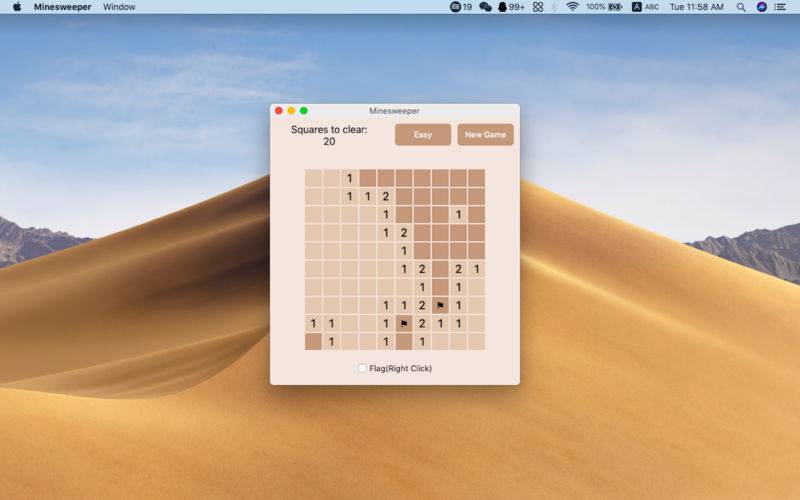Image resolution: width=800 pixels, height=500 pixels.
Task: Click the four-circle icon beside QQ
Action: (x=538, y=7)
